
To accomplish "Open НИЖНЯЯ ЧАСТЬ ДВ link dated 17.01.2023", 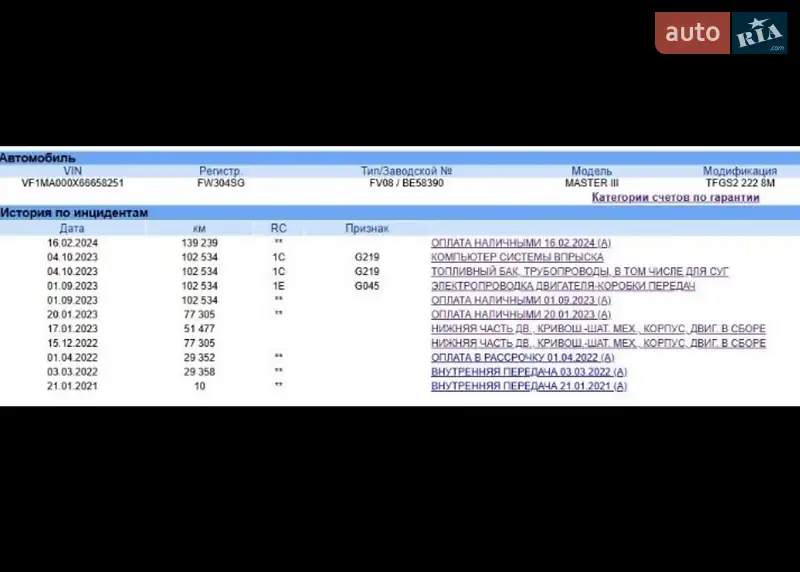I will [598, 328].
